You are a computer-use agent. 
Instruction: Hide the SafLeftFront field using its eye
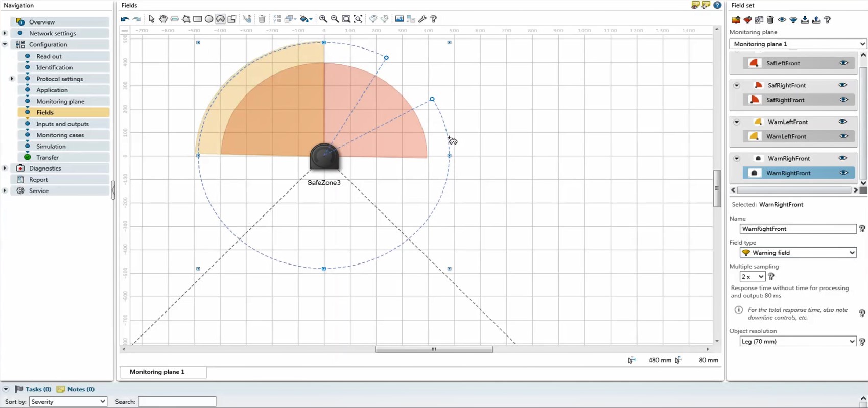(843, 63)
